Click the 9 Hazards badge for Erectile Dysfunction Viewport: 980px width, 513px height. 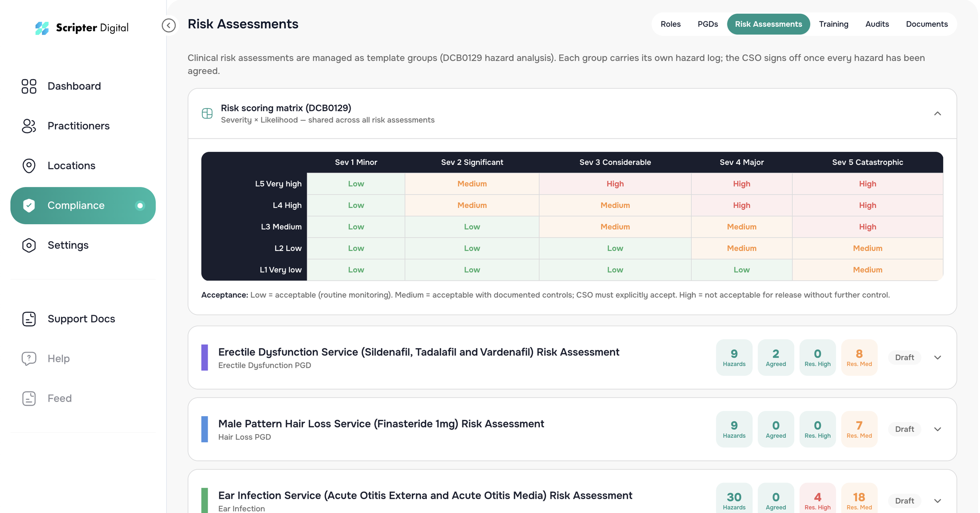click(x=734, y=357)
